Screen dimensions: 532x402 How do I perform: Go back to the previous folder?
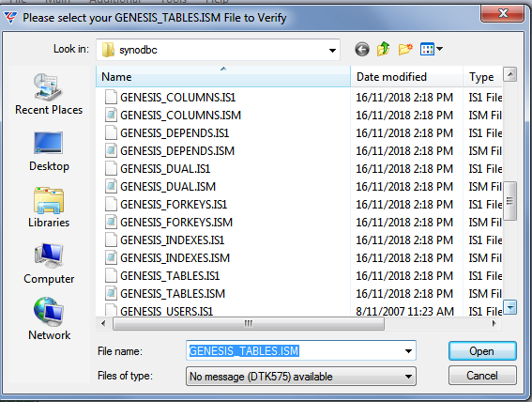coord(362,50)
